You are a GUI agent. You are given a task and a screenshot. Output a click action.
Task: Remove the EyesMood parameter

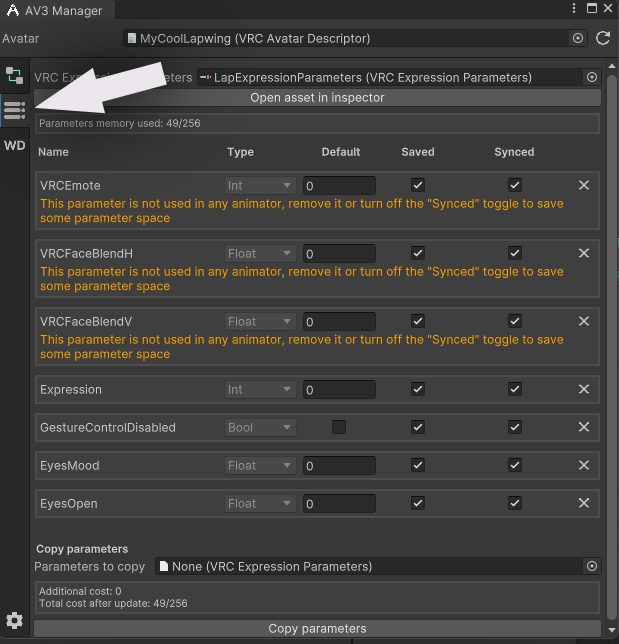(x=584, y=465)
